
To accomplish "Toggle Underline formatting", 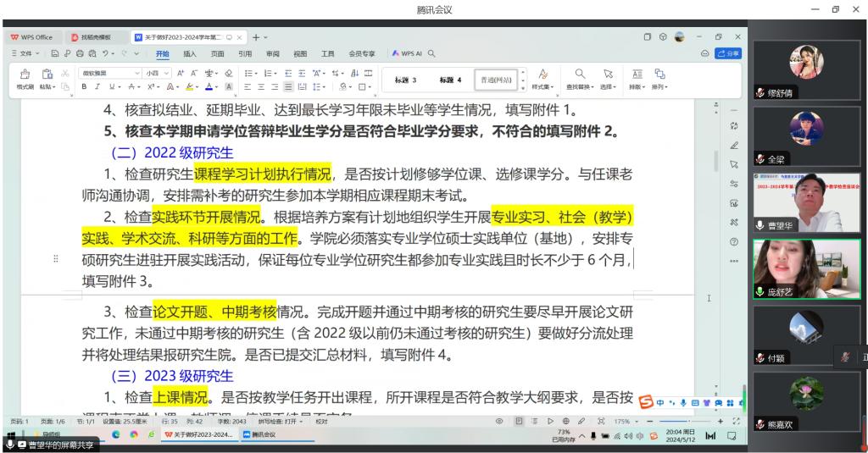I will (x=112, y=87).
